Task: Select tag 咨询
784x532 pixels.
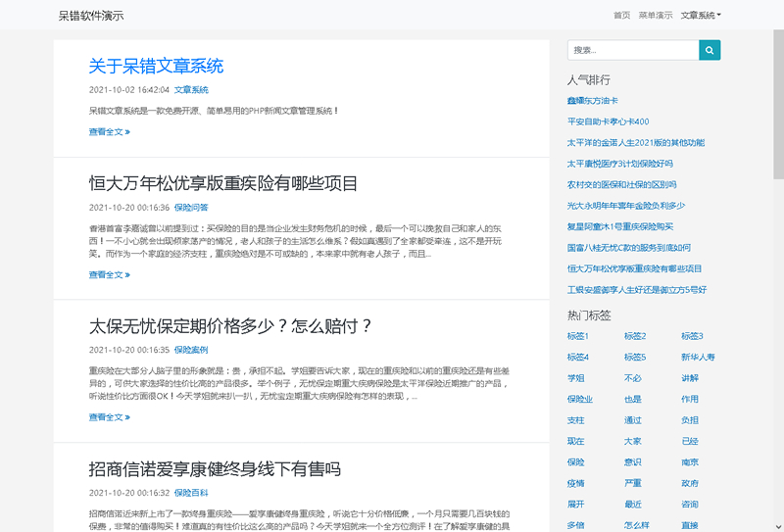Action: point(690,505)
